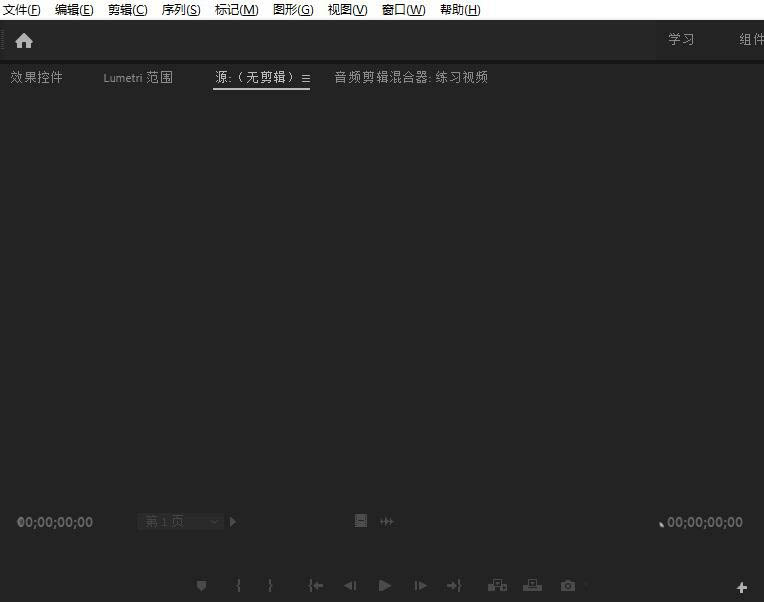This screenshot has width=764, height=602.
Task: Mark Out point with right brace
Action: 270,586
